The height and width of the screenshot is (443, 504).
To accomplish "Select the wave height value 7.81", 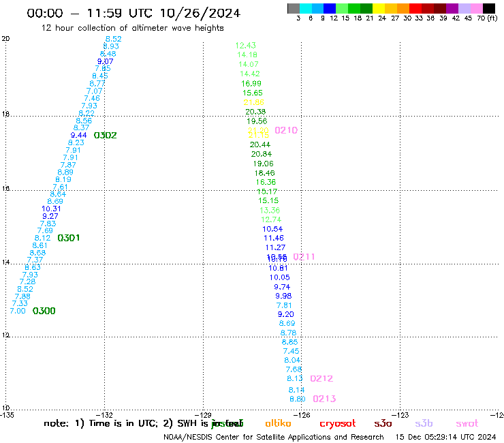I will pos(284,305).
